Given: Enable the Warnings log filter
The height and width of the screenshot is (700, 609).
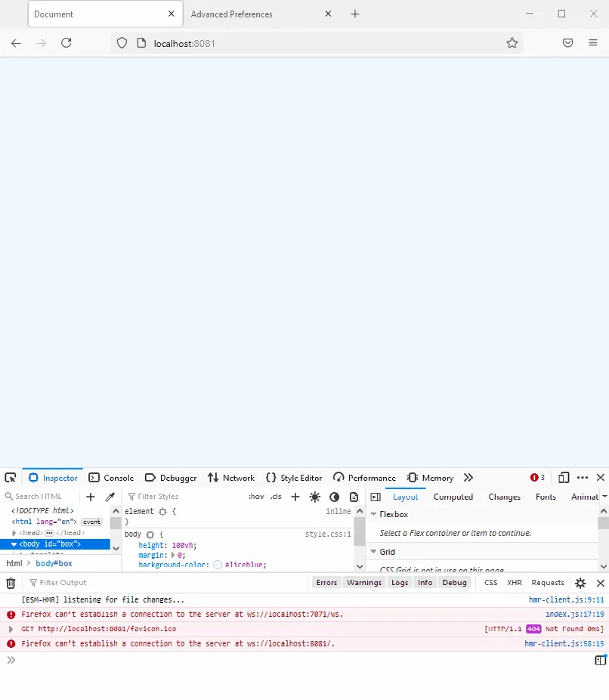Looking at the screenshot, I should (x=364, y=582).
